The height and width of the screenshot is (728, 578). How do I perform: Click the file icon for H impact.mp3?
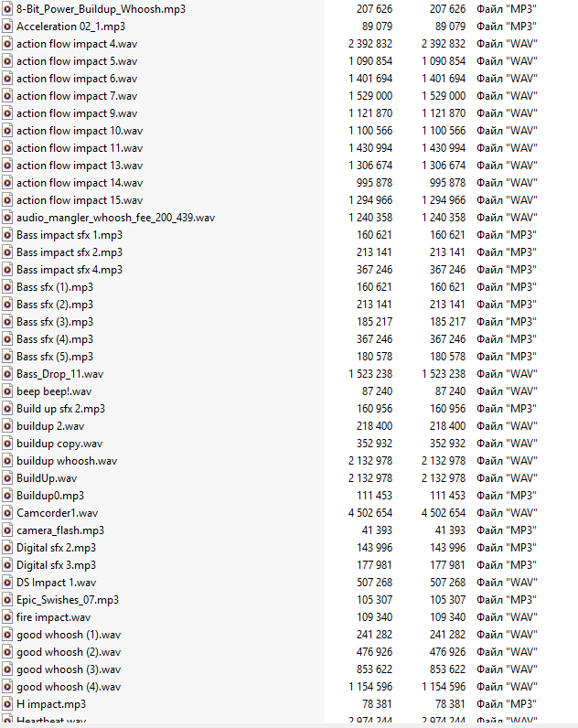7,704
